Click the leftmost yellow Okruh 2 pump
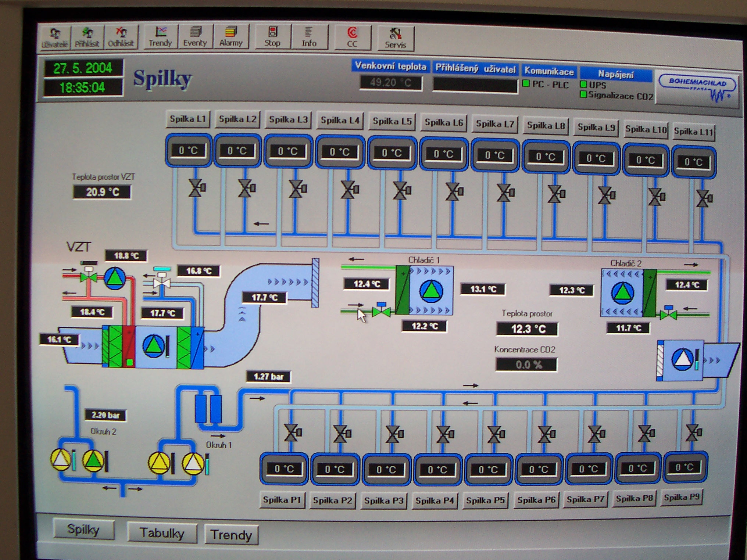The image size is (747, 560). tap(60, 460)
